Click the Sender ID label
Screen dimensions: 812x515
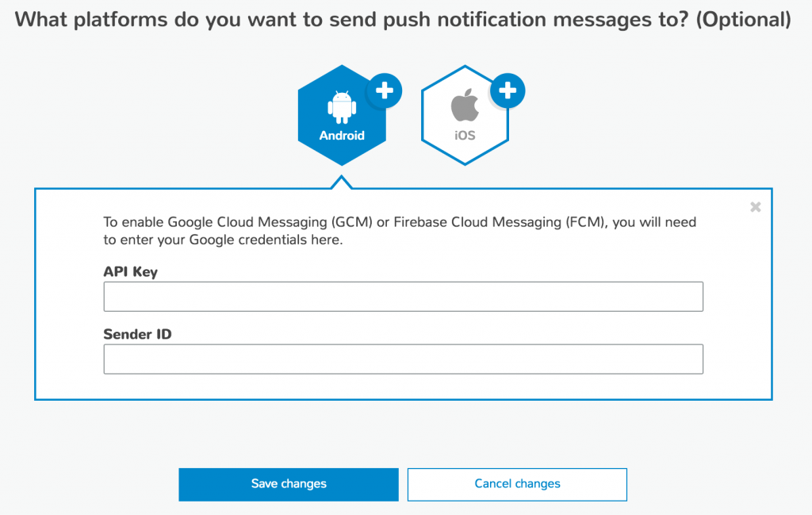(x=137, y=334)
